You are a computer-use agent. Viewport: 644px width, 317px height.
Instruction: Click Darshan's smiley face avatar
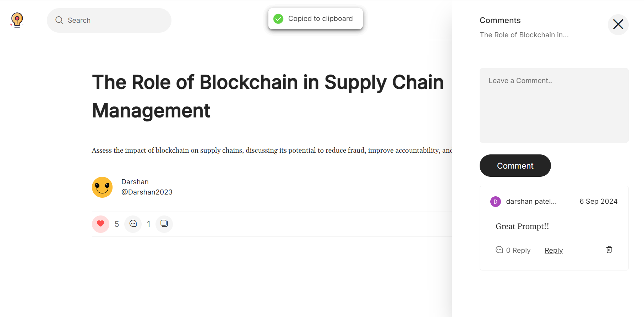tap(102, 187)
